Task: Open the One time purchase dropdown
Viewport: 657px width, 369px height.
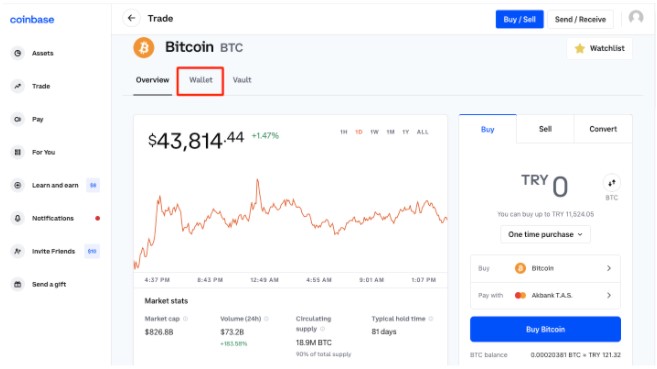Action: pyautogui.click(x=545, y=235)
